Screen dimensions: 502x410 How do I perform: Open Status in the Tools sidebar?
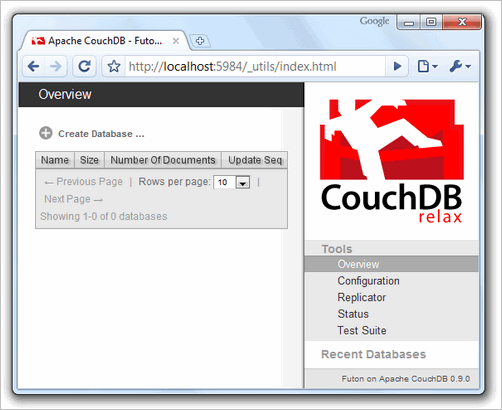pyautogui.click(x=353, y=314)
